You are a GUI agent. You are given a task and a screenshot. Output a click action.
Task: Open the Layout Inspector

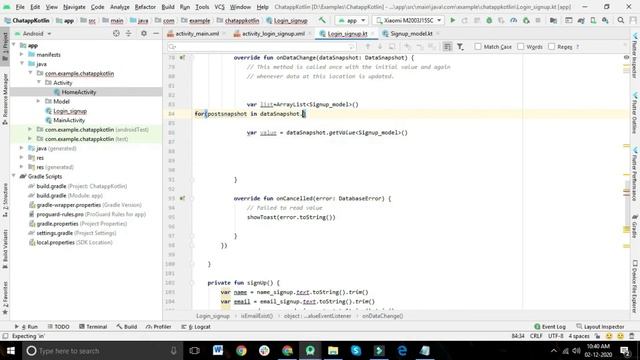(x=600, y=327)
